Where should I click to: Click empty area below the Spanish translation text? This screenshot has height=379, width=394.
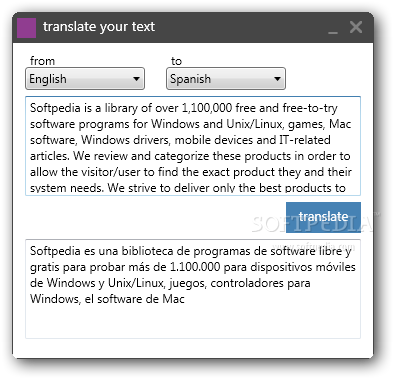point(193,322)
